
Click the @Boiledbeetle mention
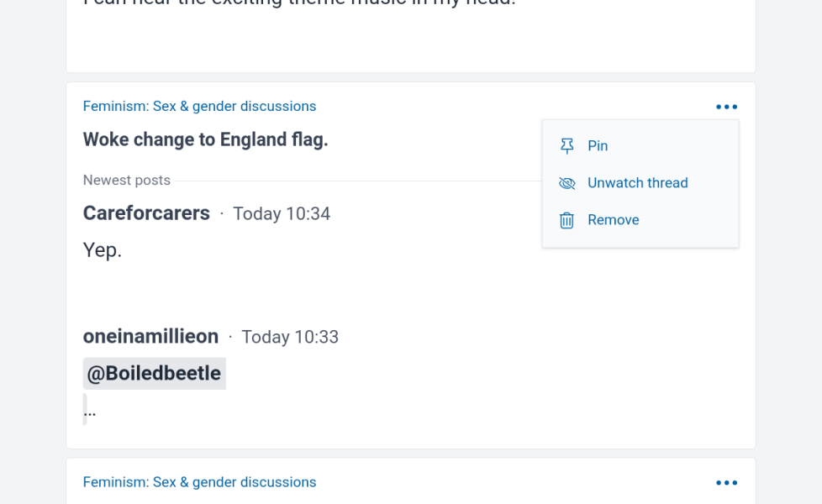pyautogui.click(x=154, y=374)
